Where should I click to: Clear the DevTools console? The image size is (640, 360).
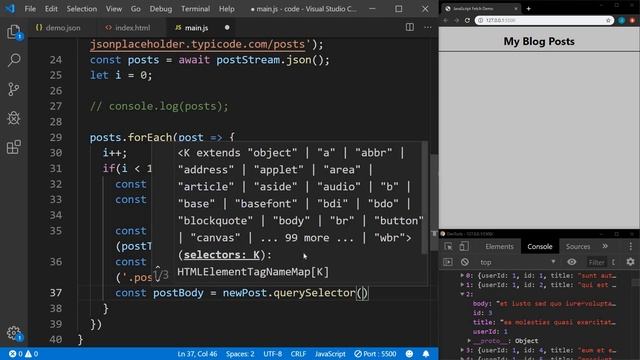click(464, 262)
